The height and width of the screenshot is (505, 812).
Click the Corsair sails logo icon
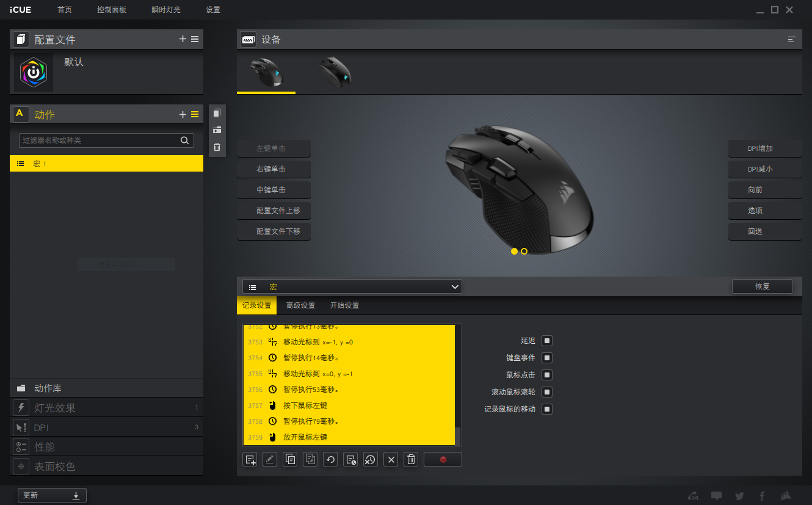pos(786,496)
